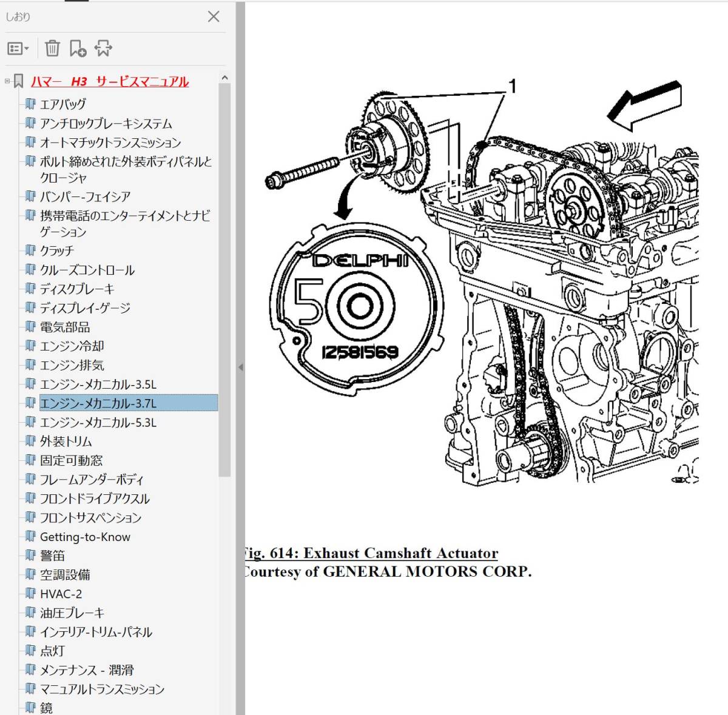Click the root bookmark icon beside ハマー H3

tap(19, 81)
